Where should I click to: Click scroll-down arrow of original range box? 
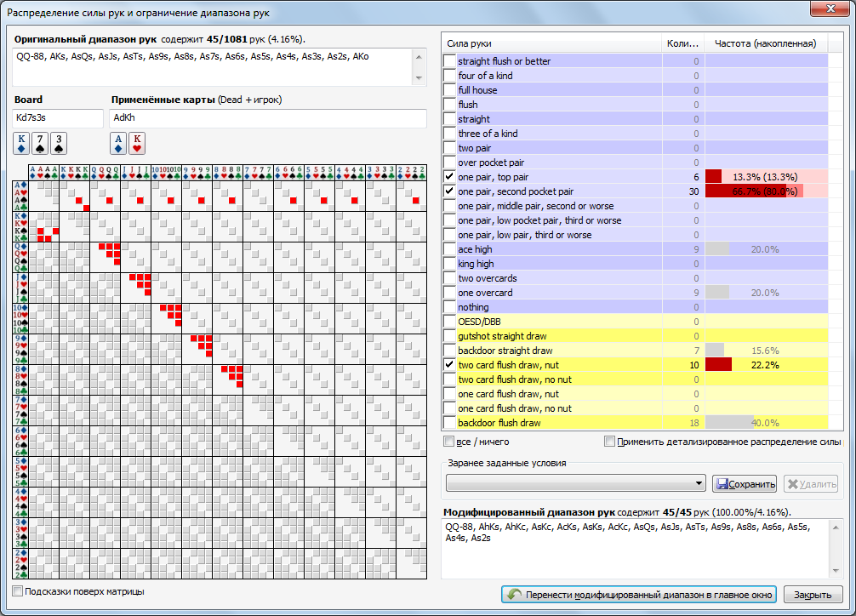pyautogui.click(x=419, y=78)
